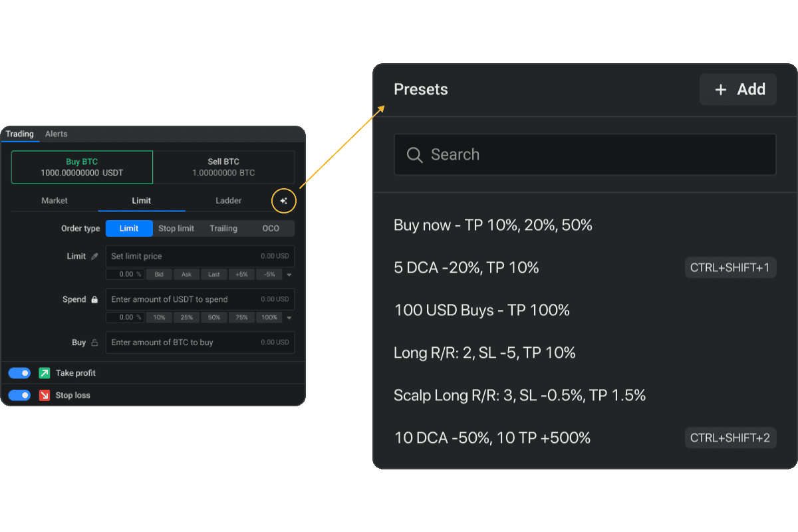798x532 pixels.
Task: Select the '5 DCA -20%, TP 10%' preset
Action: [466, 267]
